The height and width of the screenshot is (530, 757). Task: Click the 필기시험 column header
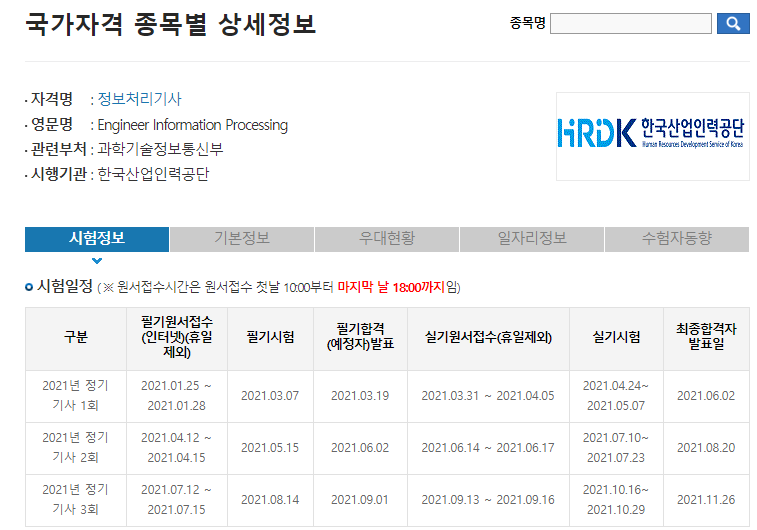[270, 337]
